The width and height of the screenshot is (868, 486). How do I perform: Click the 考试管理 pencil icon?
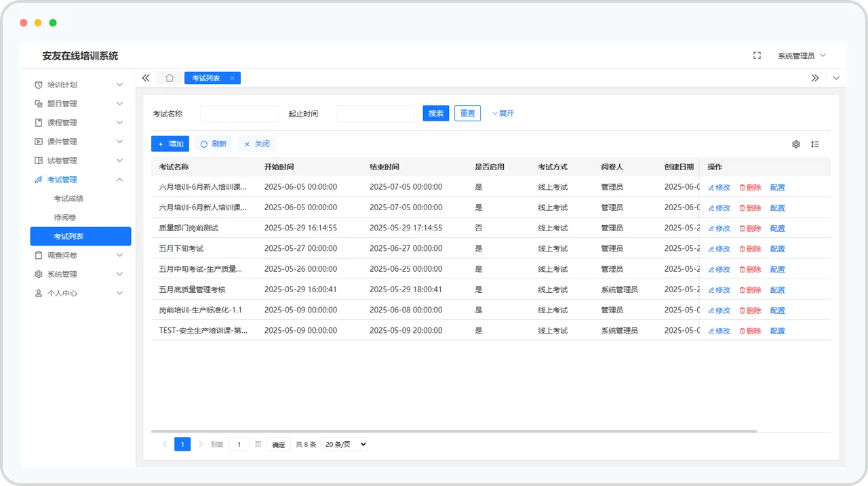point(39,180)
